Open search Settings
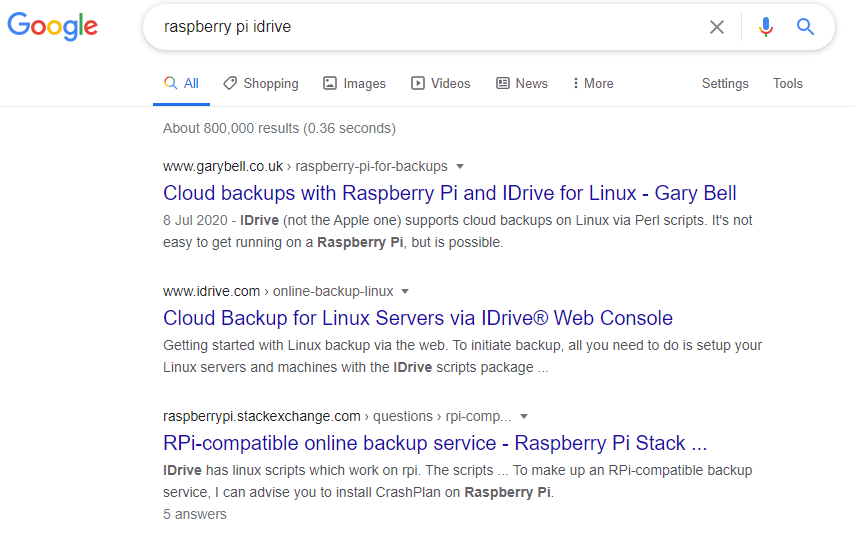The height and width of the screenshot is (546, 854). click(x=725, y=83)
